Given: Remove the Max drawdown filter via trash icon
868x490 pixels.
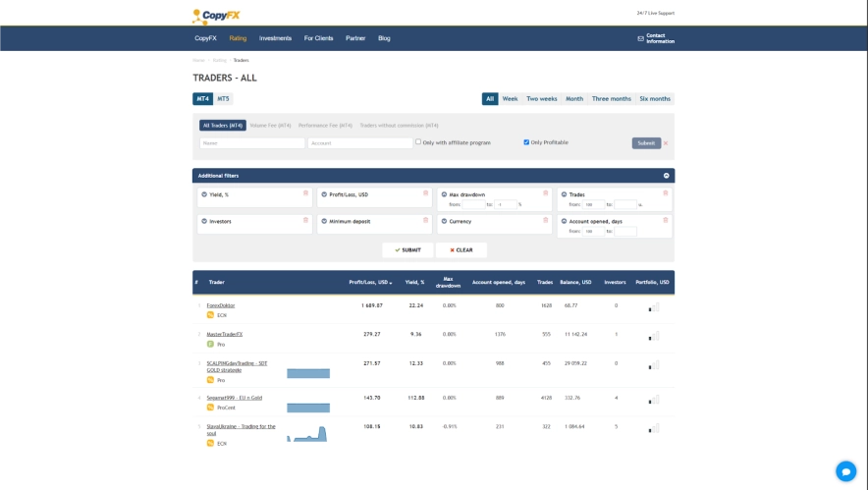Looking at the screenshot, I should [546, 193].
